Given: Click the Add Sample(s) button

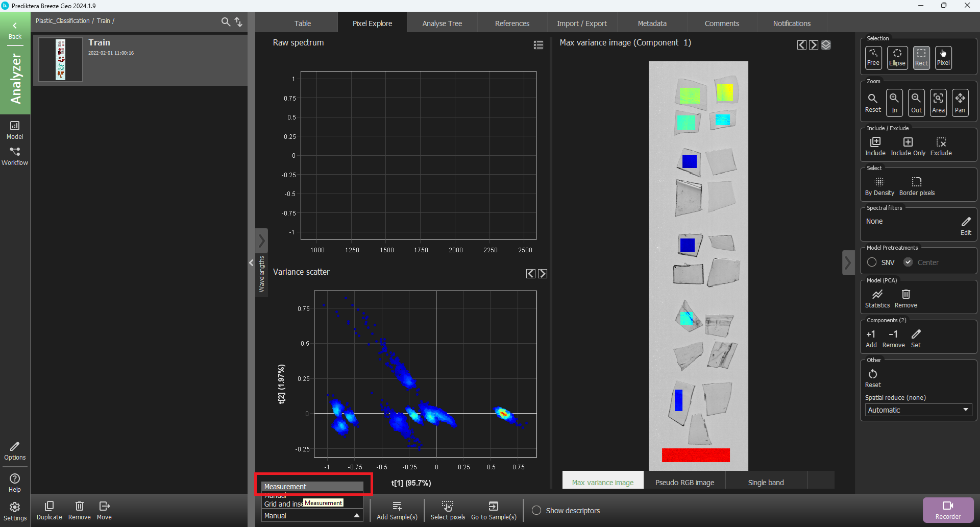Looking at the screenshot, I should tap(397, 510).
